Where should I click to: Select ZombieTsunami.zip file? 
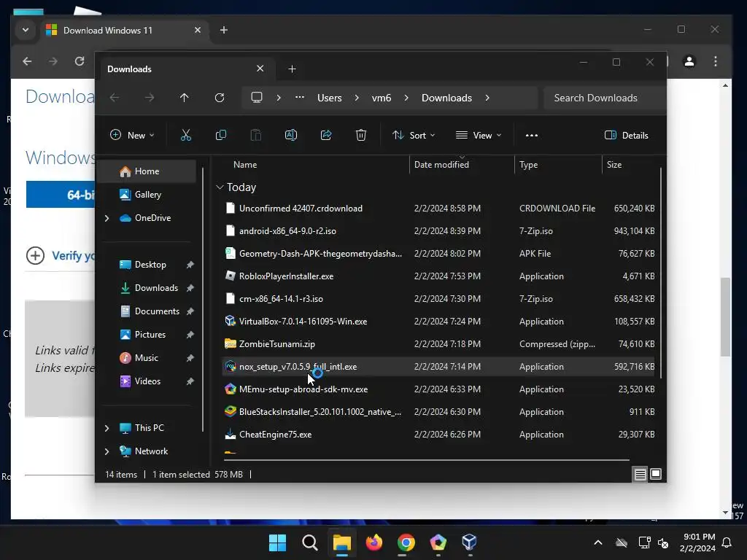[438, 344]
